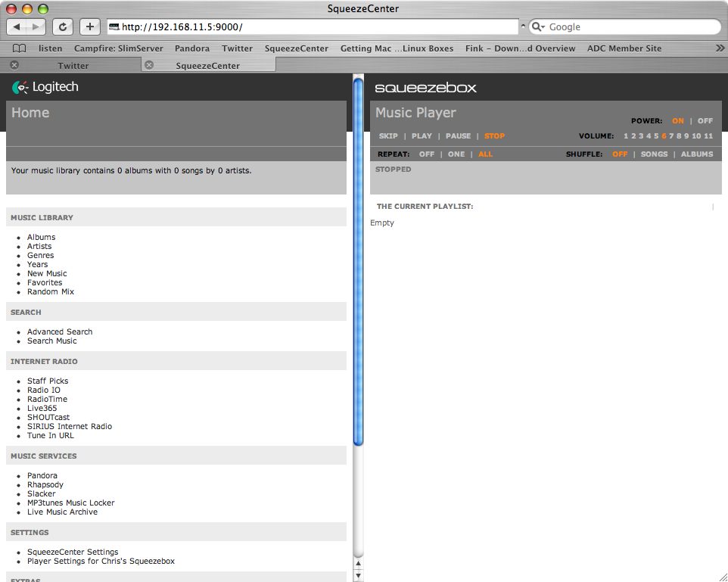
Task: Click the Google search magnifier icon
Action: [x=537, y=27]
